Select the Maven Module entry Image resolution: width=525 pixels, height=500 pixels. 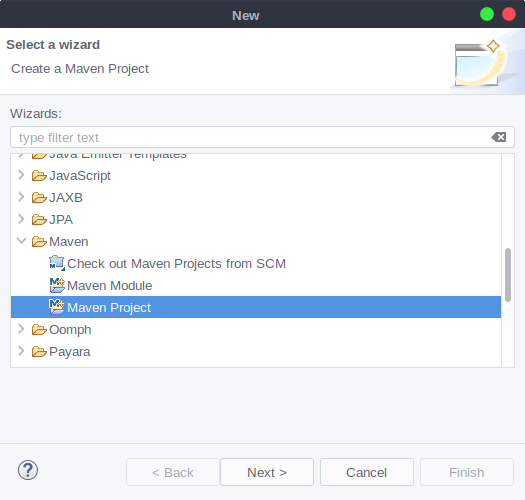[109, 286]
